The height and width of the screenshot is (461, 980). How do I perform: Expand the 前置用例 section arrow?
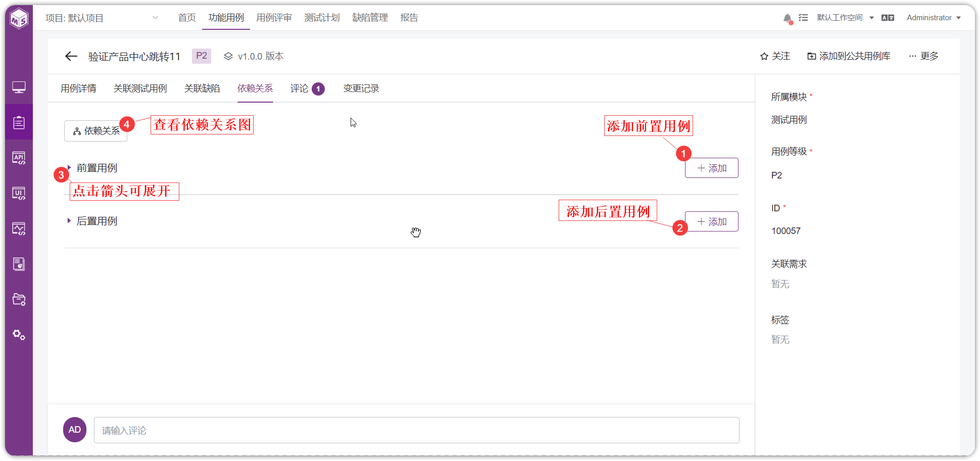coord(69,168)
